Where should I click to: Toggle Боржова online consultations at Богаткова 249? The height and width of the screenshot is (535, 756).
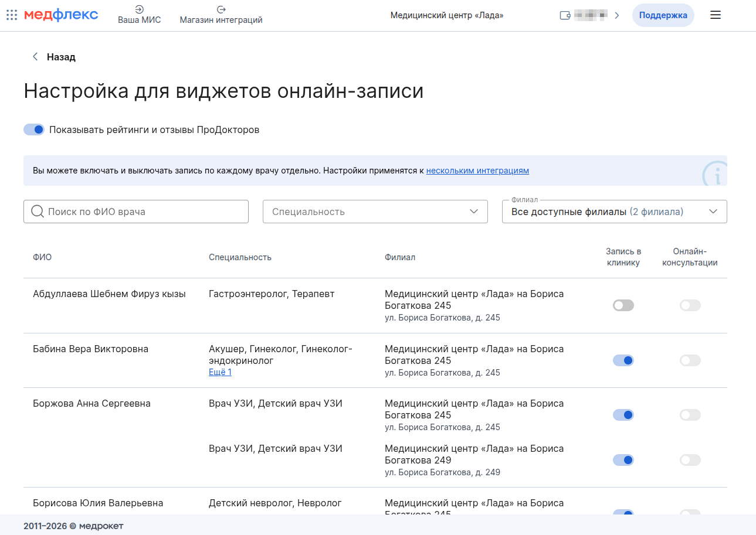click(x=690, y=460)
